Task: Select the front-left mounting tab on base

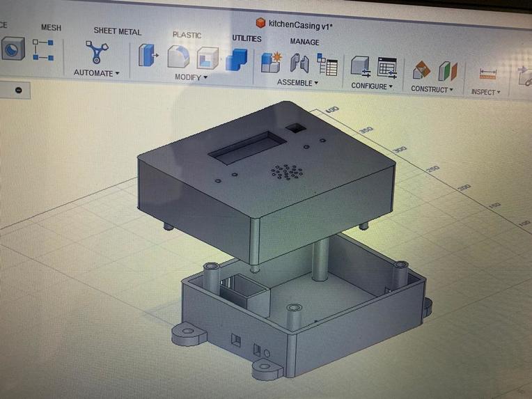Action: pyautogui.click(x=189, y=334)
